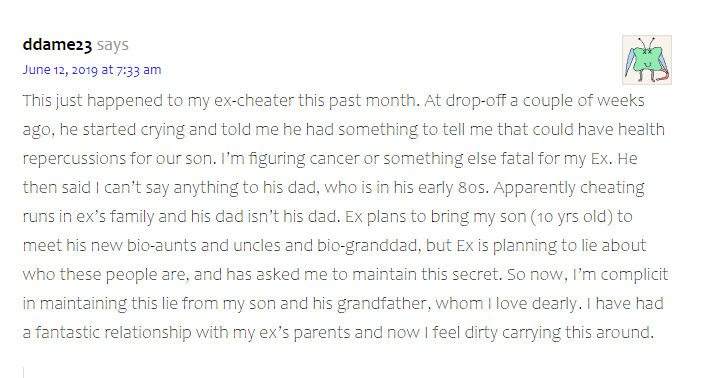Click the green monster avatar of ddame23
Screen dimensions: 725x378
pyautogui.click(x=646, y=60)
